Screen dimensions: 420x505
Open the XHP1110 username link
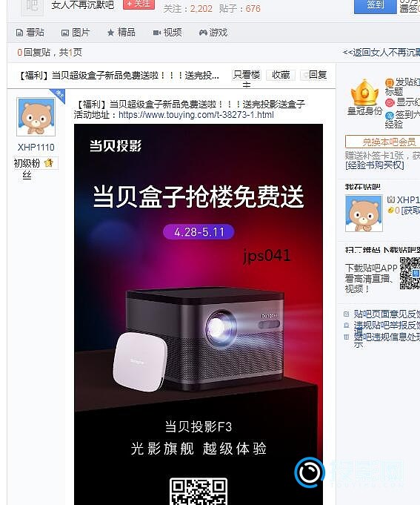click(x=36, y=148)
